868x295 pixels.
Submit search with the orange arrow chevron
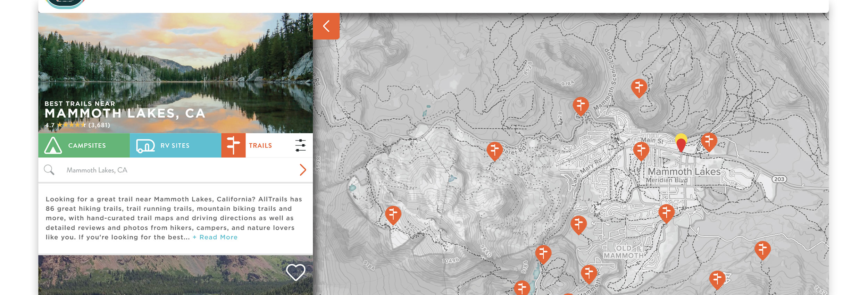tap(303, 170)
